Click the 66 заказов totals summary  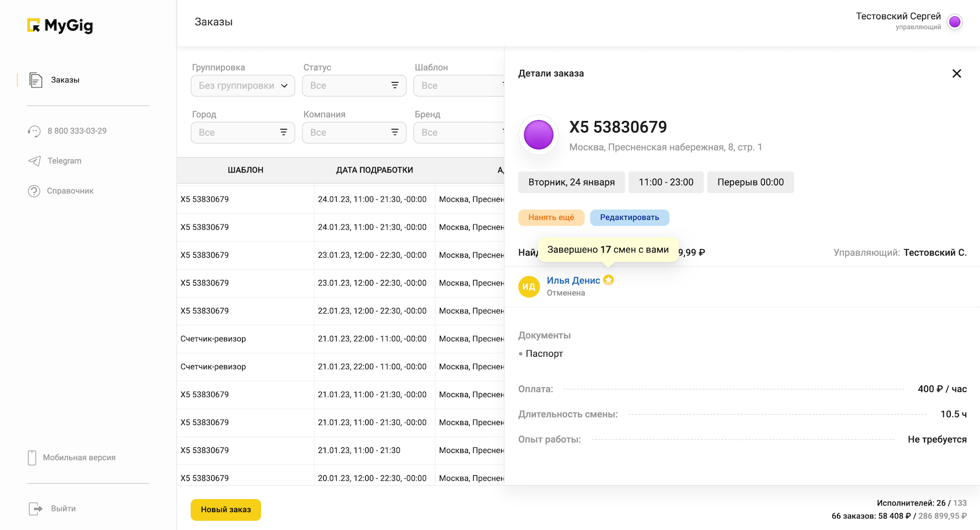tap(899, 516)
